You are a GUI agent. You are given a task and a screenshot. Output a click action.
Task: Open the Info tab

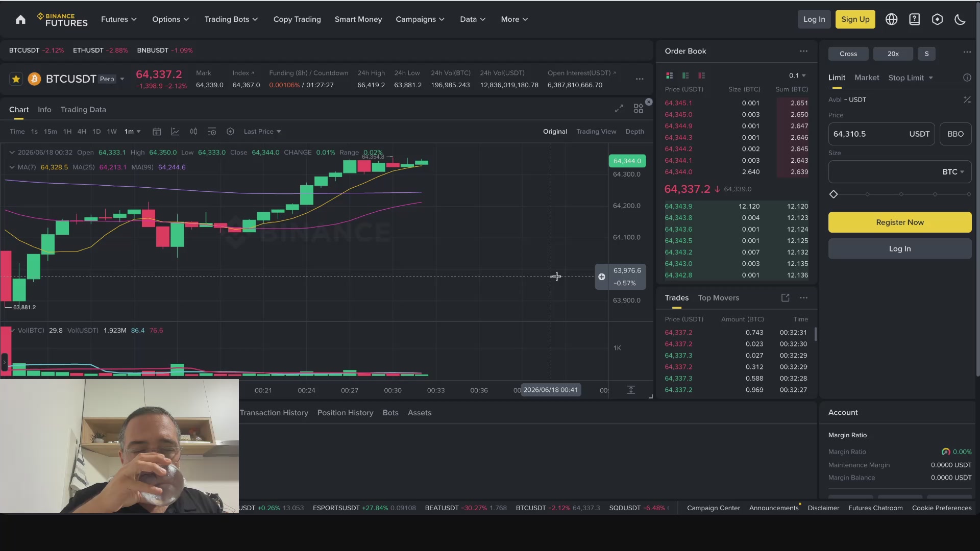pyautogui.click(x=44, y=110)
